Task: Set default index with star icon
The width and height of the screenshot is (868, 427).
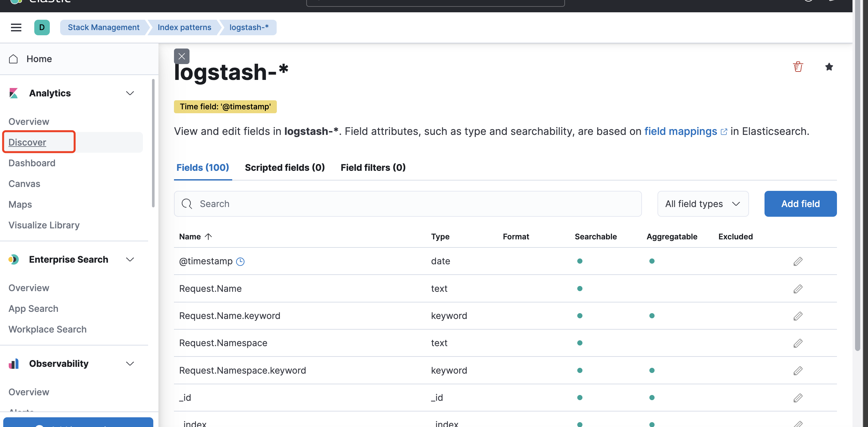Action: point(829,67)
